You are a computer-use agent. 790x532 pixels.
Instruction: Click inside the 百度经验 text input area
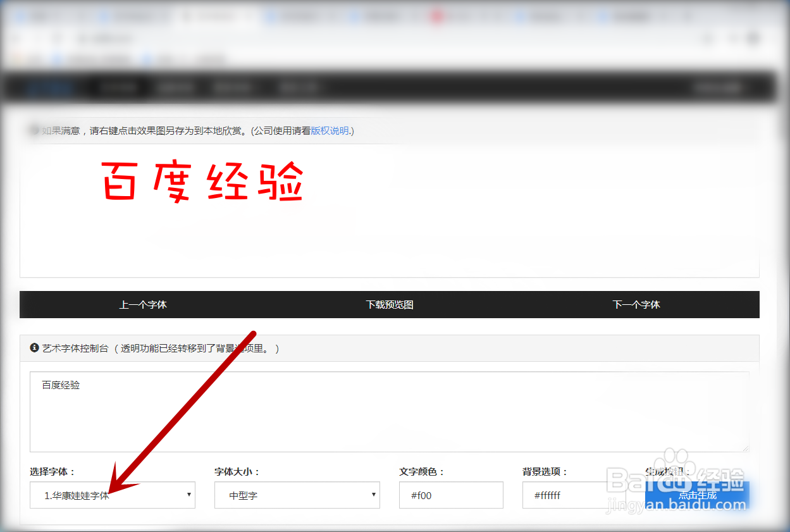pyautogui.click(x=390, y=412)
